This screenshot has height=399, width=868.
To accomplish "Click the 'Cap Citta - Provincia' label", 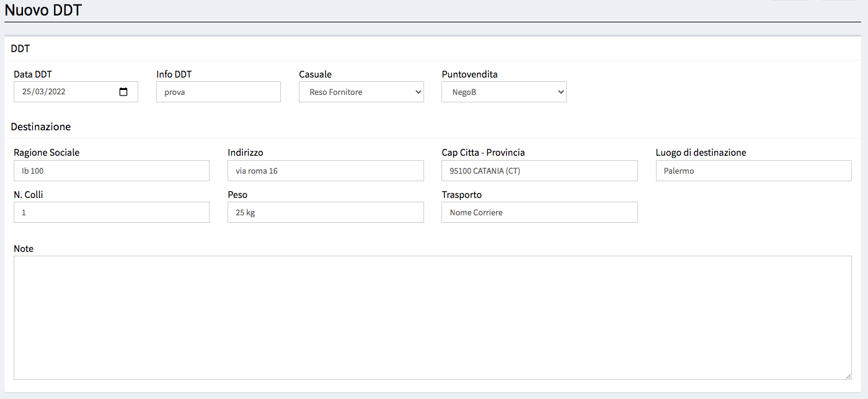I will point(484,153).
